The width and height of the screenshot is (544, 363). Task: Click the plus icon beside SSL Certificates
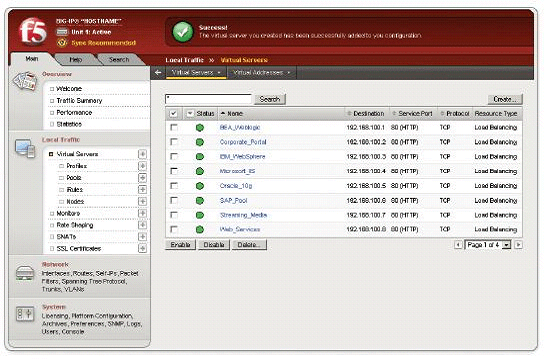[x=142, y=248]
